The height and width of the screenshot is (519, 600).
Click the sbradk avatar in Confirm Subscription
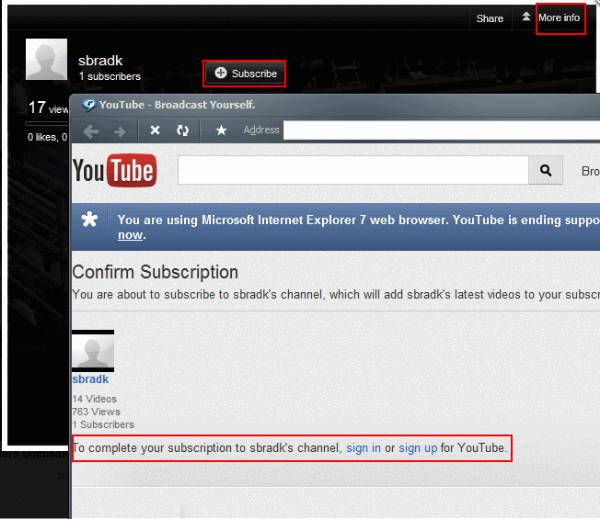(x=93, y=351)
